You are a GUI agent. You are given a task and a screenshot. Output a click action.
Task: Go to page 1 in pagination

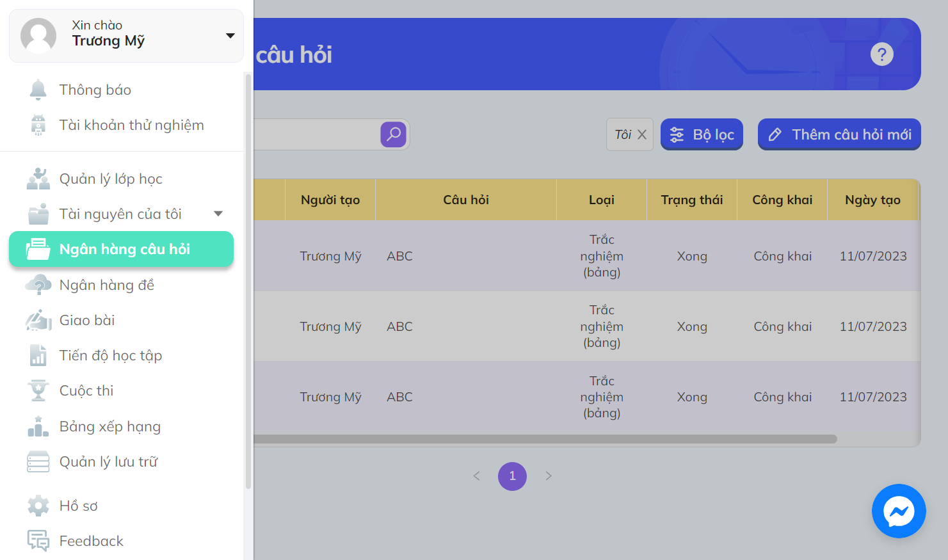512,476
